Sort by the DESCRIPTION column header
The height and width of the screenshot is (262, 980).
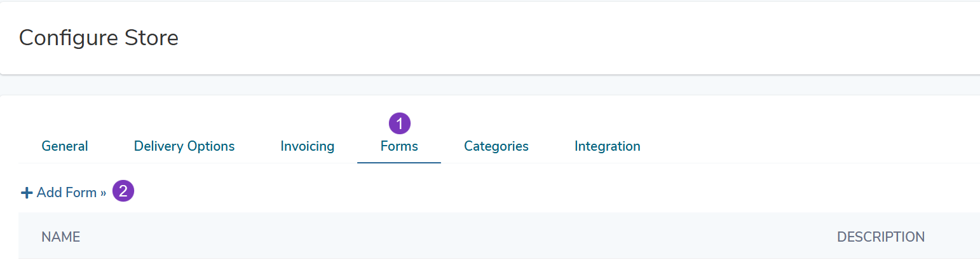(x=881, y=237)
